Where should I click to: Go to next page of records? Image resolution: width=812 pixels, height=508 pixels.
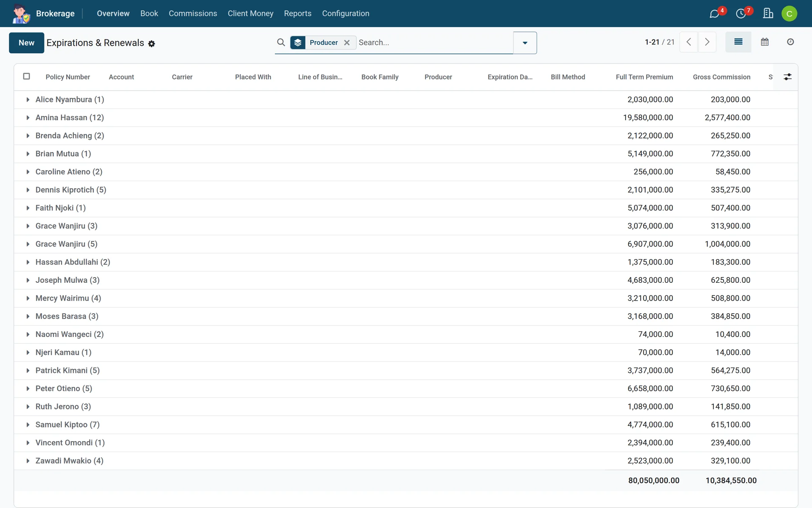coord(707,42)
